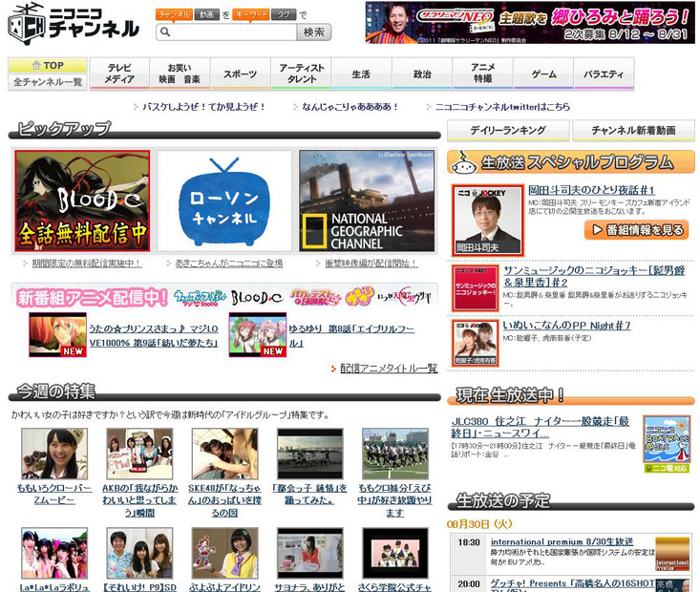Open ゆるゆり 第8話 title link
The width and height of the screenshot is (700, 592).
(x=351, y=336)
